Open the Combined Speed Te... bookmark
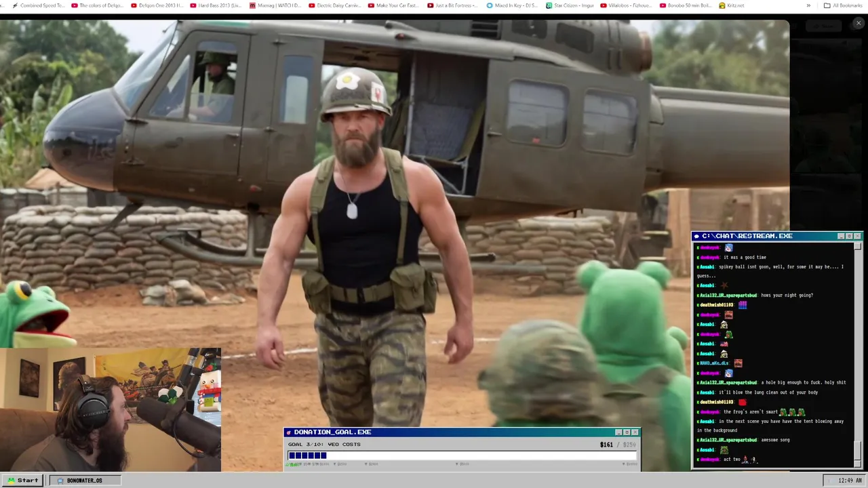Viewport: 868px width, 488px height. coord(39,5)
